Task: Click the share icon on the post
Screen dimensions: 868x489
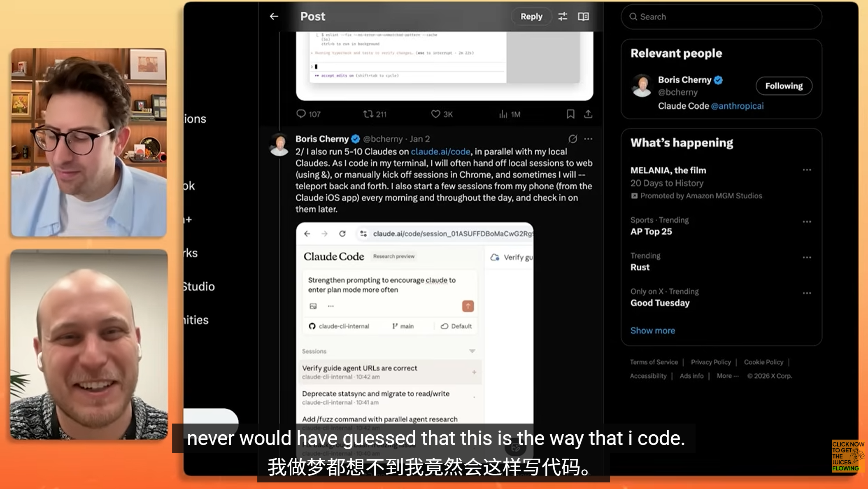Action: 588,114
